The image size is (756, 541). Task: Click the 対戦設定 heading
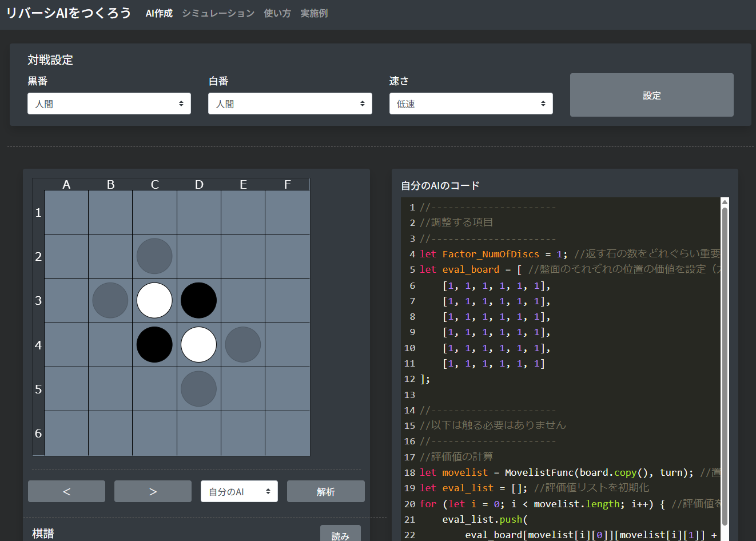[50, 60]
